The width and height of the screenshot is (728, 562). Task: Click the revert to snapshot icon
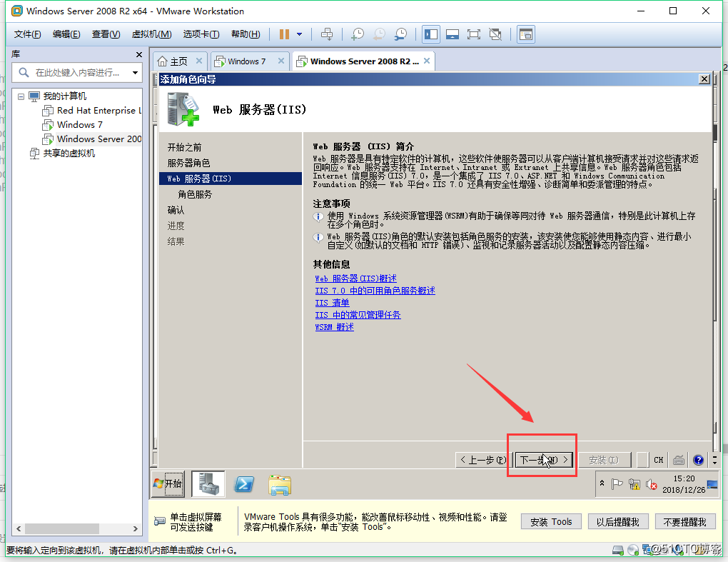click(379, 34)
